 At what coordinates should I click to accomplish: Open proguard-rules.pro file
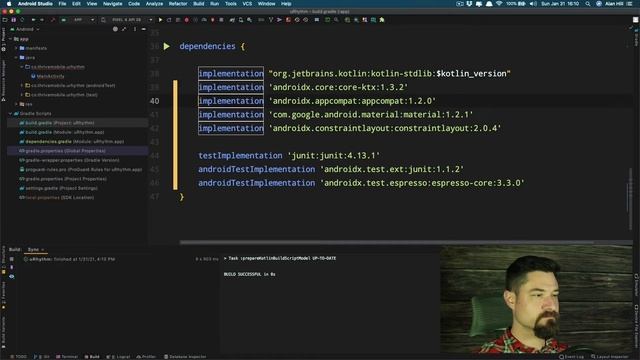(80, 169)
